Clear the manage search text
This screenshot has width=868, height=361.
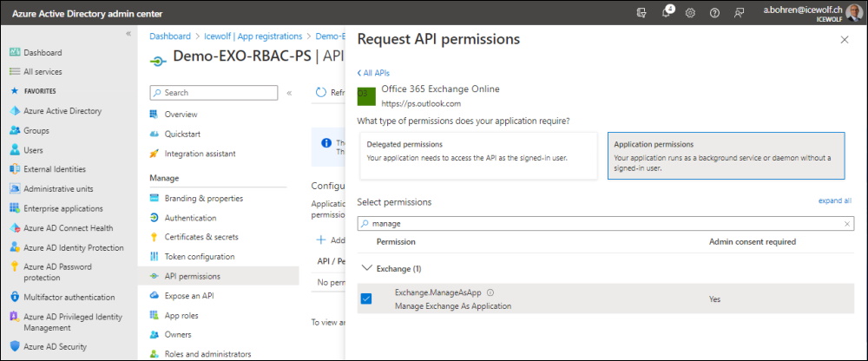point(847,224)
